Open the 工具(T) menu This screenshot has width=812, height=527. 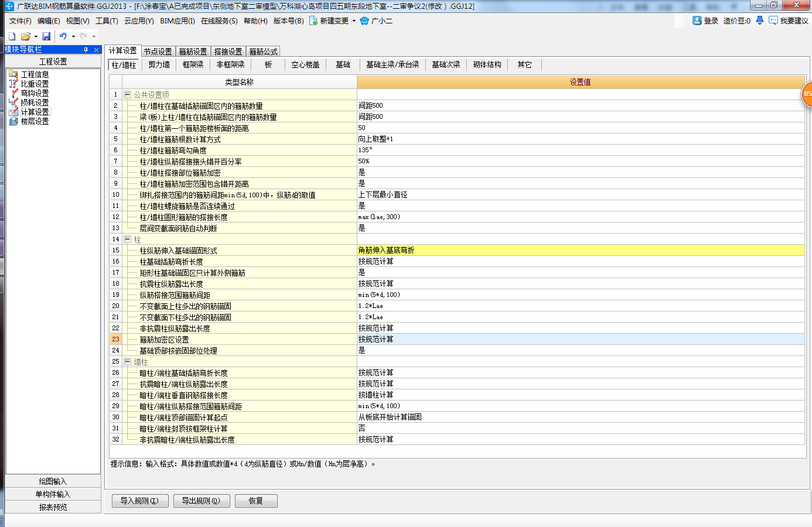(107, 20)
